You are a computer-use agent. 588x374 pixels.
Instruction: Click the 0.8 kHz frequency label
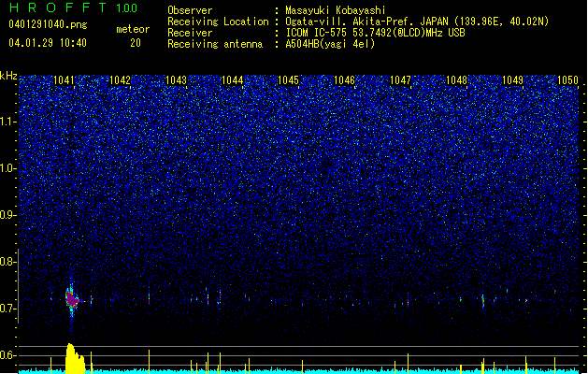click(x=8, y=262)
